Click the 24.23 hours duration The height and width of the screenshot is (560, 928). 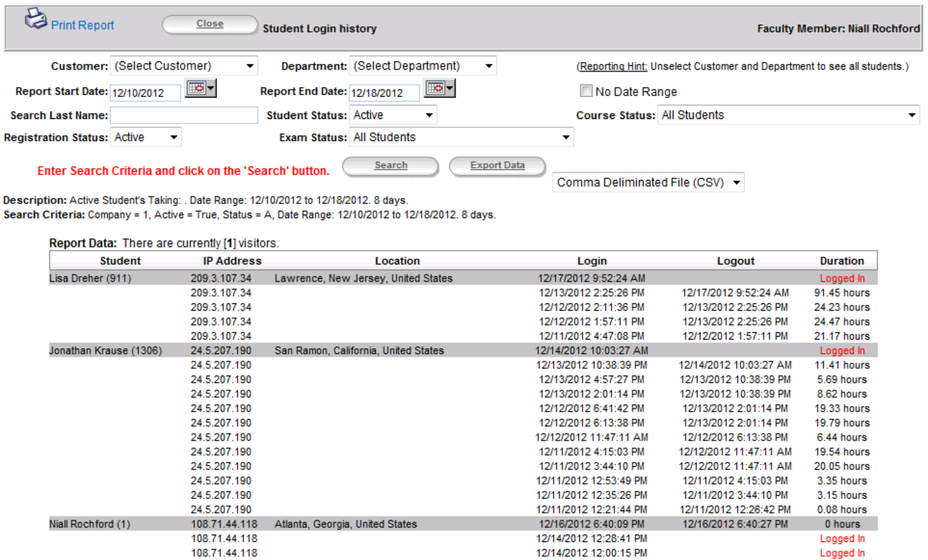coord(842,307)
